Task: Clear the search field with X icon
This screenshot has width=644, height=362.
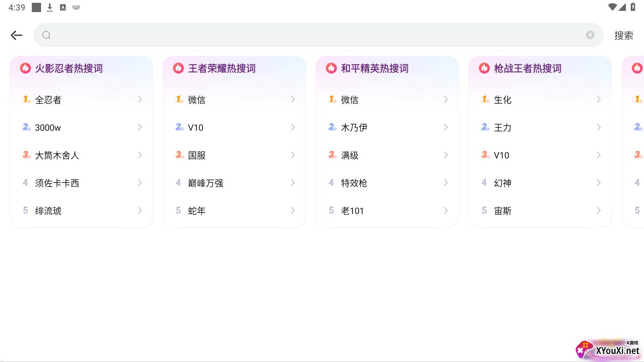Action: [x=590, y=35]
